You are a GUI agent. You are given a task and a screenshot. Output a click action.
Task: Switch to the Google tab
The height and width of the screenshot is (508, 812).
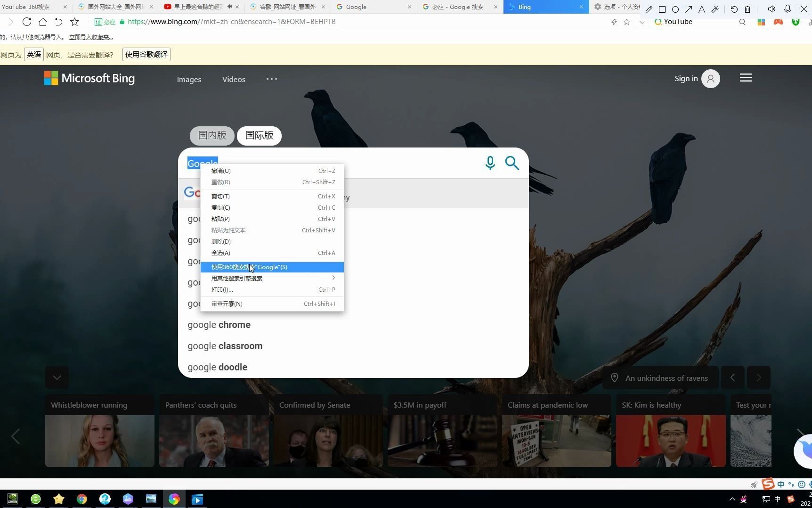pos(374,7)
